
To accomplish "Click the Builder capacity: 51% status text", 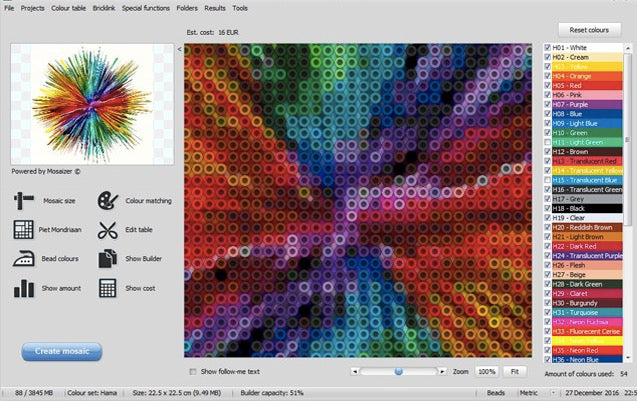I will pos(272,393).
